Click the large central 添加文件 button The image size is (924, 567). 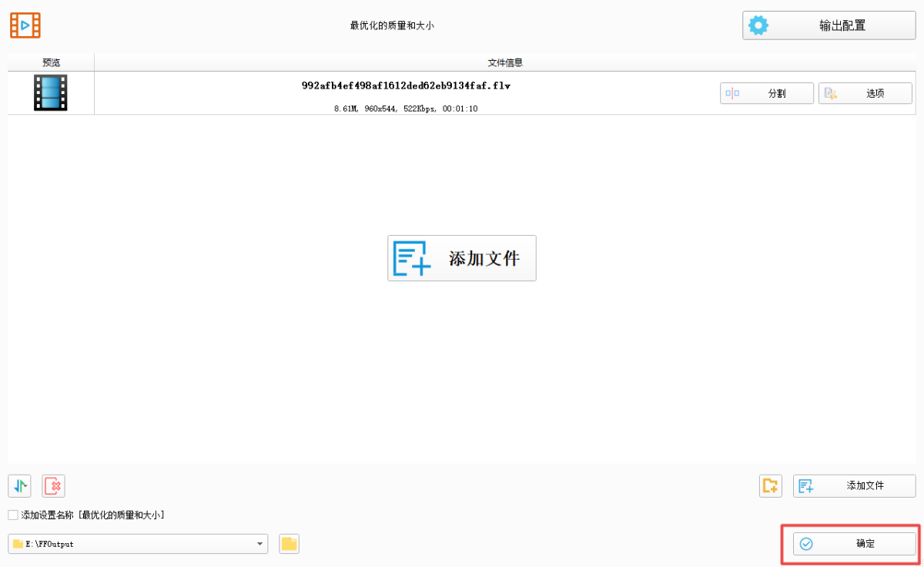click(462, 258)
